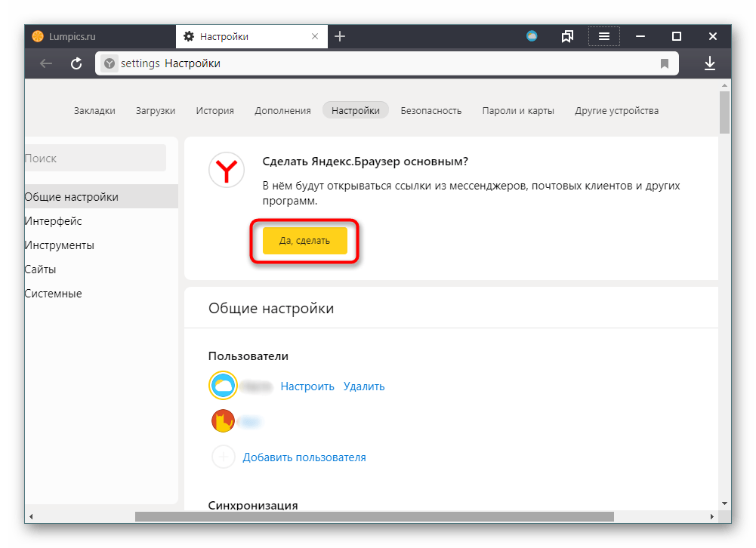Open the Дополнения section
756x548 pixels.
click(282, 111)
